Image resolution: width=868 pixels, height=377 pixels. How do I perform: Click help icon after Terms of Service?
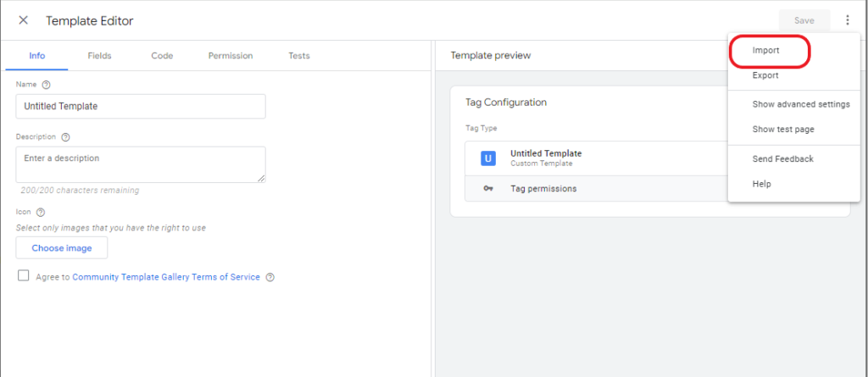tap(270, 277)
